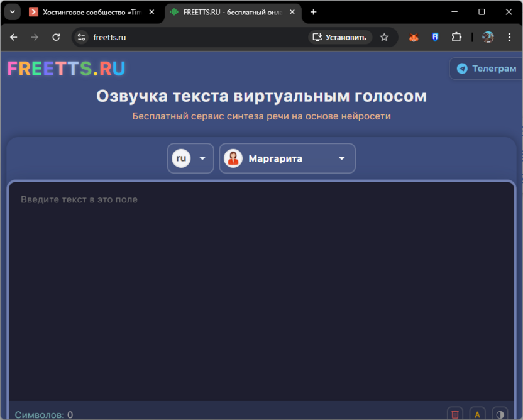The image size is (523, 420).
Task: Click the FREETTS.RU logo
Action: tap(67, 69)
